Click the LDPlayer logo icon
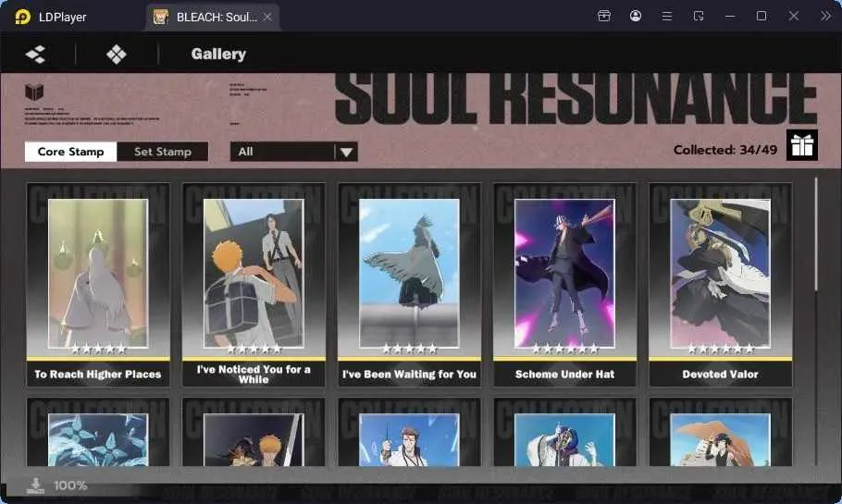Viewport: 842px width, 504px height. [22, 17]
